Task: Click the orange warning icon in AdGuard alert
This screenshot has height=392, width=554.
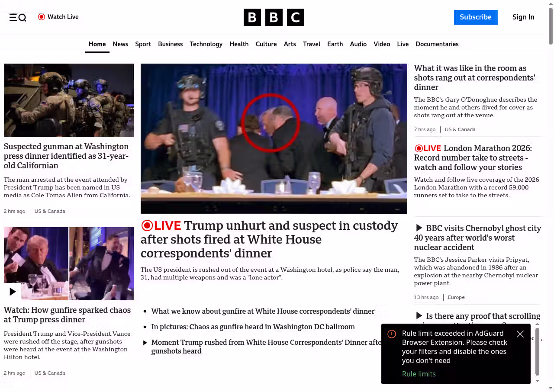Action: pos(392,334)
